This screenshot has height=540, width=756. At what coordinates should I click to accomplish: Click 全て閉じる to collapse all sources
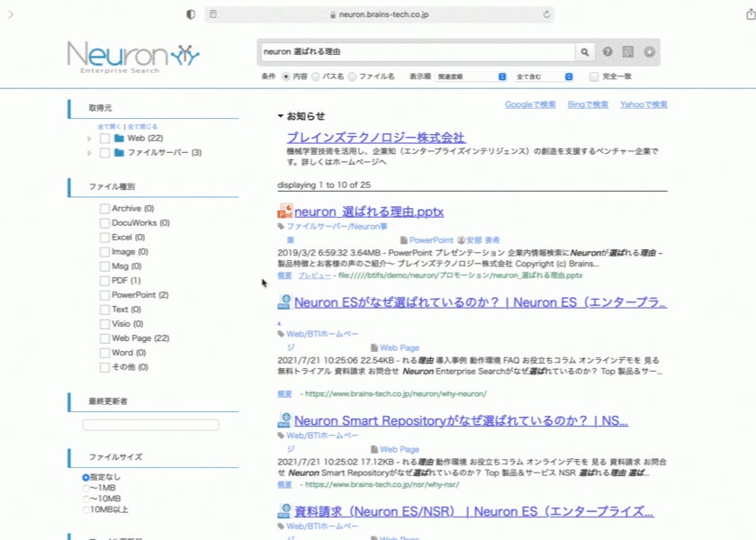pyautogui.click(x=142, y=127)
